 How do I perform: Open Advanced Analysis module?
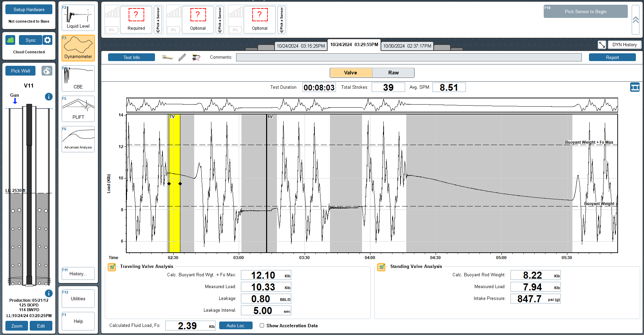[x=78, y=139]
